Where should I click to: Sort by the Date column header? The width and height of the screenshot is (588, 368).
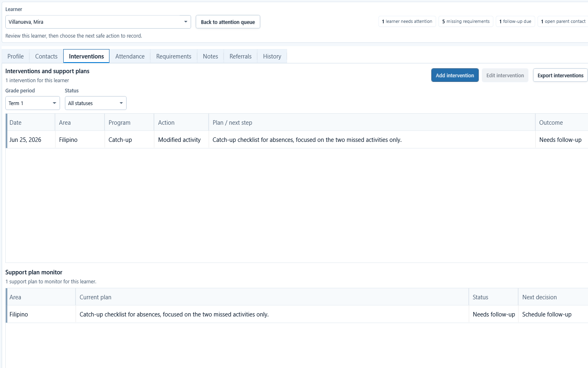(x=31, y=123)
